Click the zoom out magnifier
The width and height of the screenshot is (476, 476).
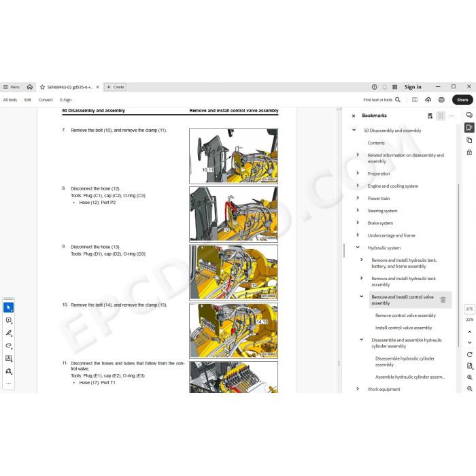click(x=469, y=388)
